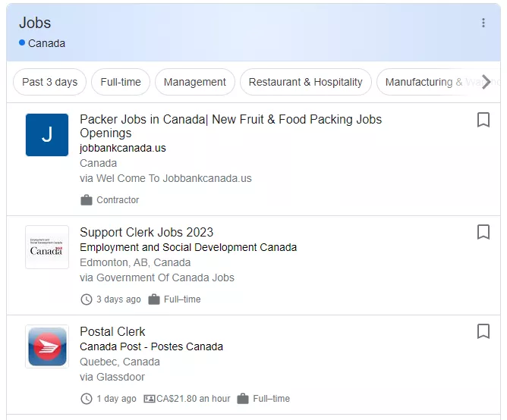Click the clock icon beside 3 days ago
The image size is (507, 420).
pyautogui.click(x=87, y=299)
